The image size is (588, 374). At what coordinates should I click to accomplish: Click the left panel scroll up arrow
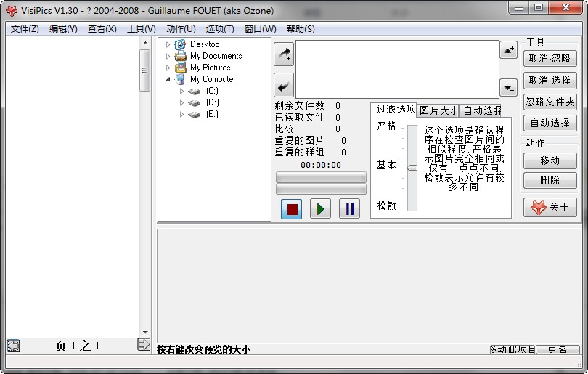click(x=145, y=43)
